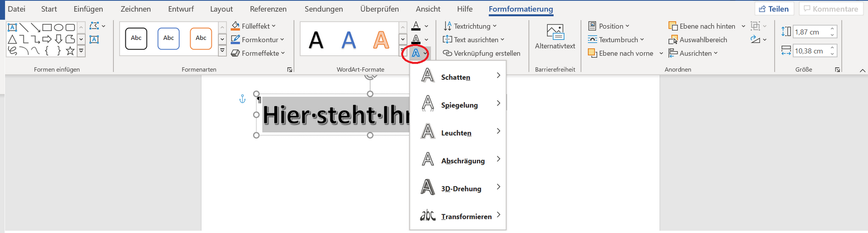The height and width of the screenshot is (233, 868).
Task: Click the shape width field 10,38 cm
Action: (815, 51)
